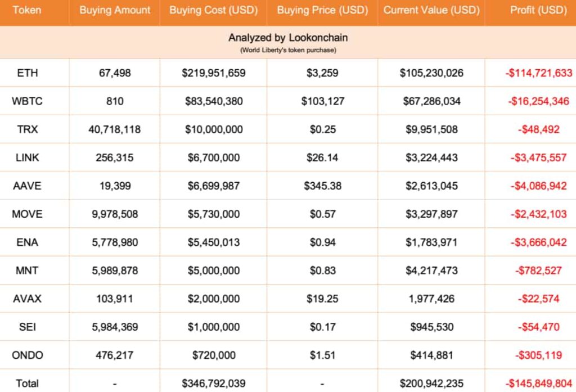Select the Current Value (USD) header
This screenshot has height=392, width=576.
click(431, 10)
